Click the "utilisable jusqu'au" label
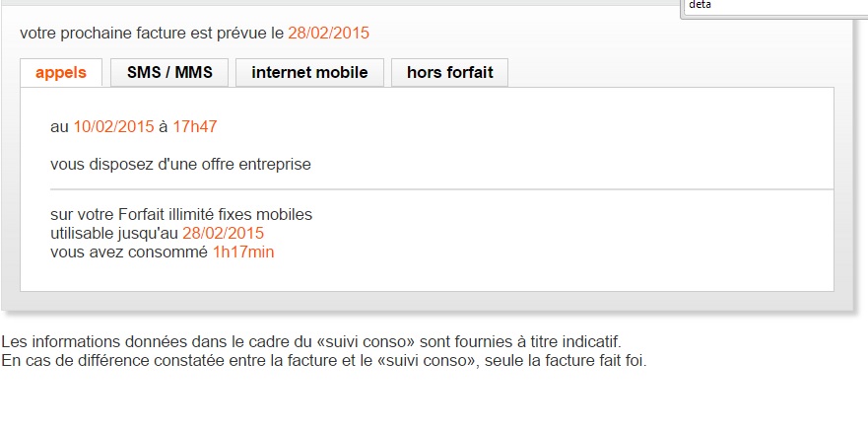Image resolution: width=868 pixels, height=433 pixels. pyautogui.click(x=114, y=233)
